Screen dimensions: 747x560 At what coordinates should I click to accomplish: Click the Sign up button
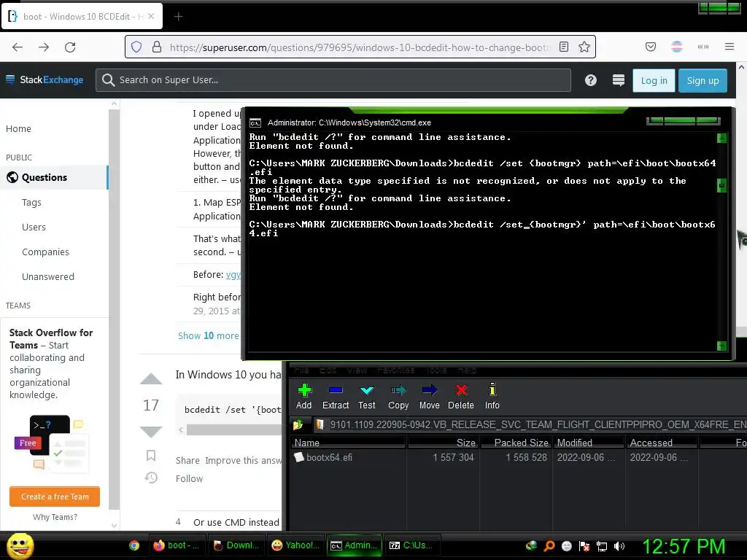pyautogui.click(x=703, y=80)
